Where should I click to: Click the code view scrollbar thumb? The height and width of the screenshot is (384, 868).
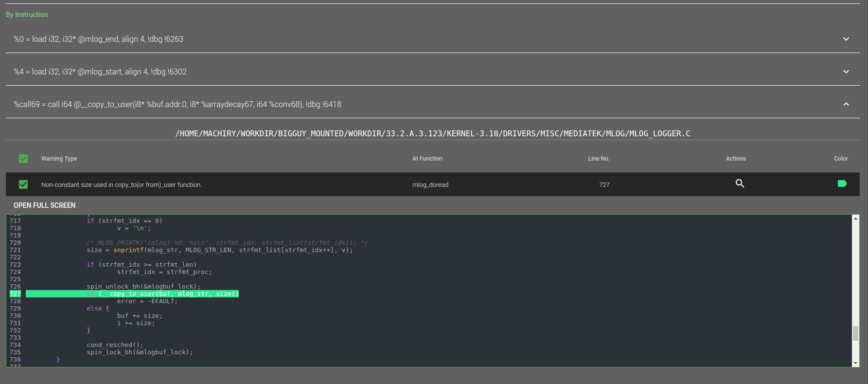coord(855,333)
